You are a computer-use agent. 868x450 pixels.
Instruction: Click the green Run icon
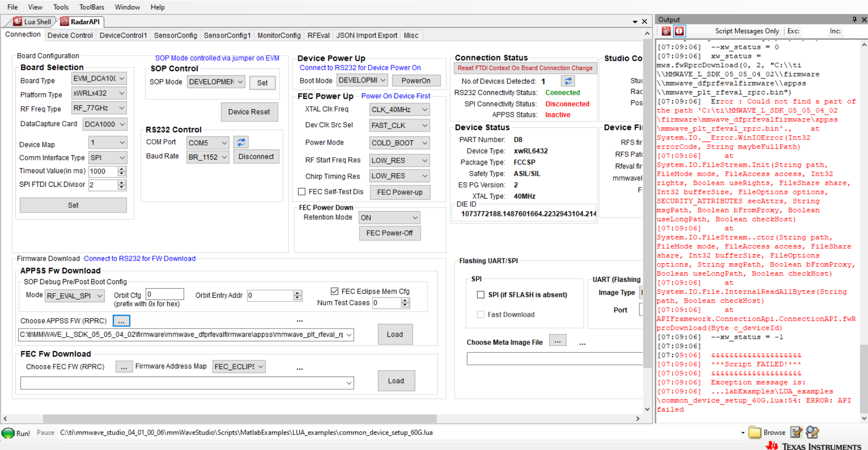pos(8,433)
